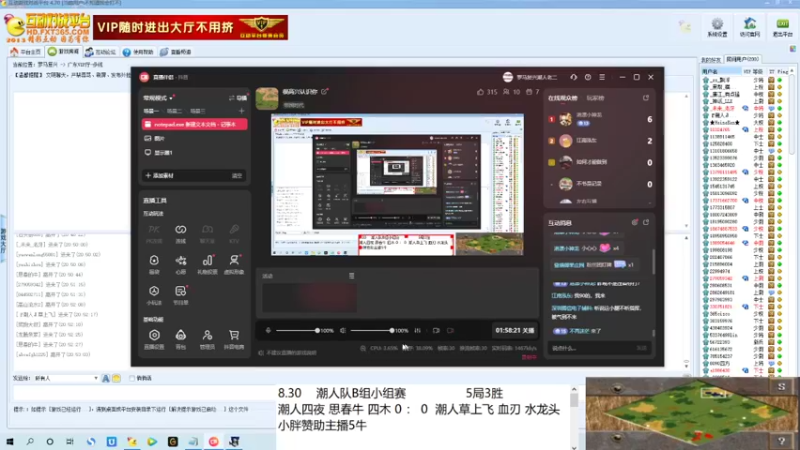Open usage help tab in game platform
The image size is (800, 450).
138,52
